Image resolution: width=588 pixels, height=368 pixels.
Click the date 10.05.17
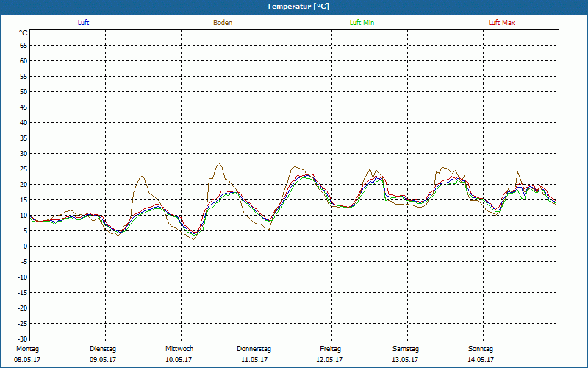[179, 360]
